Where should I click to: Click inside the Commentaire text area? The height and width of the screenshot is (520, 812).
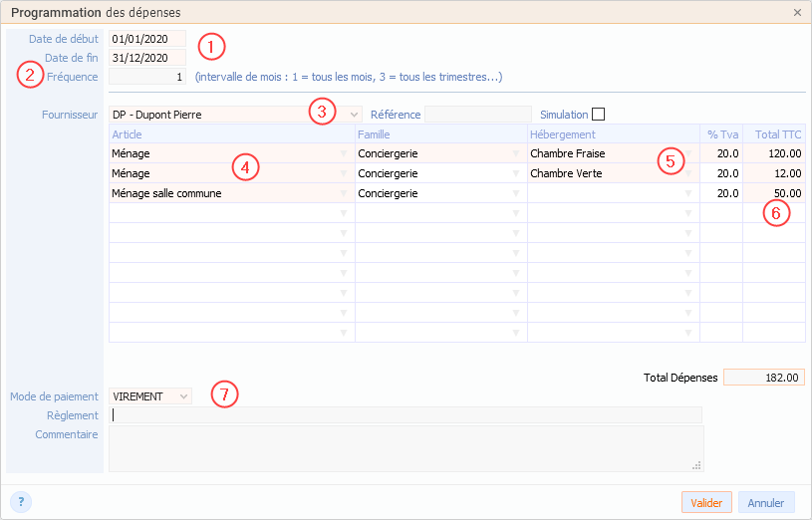pos(406,448)
